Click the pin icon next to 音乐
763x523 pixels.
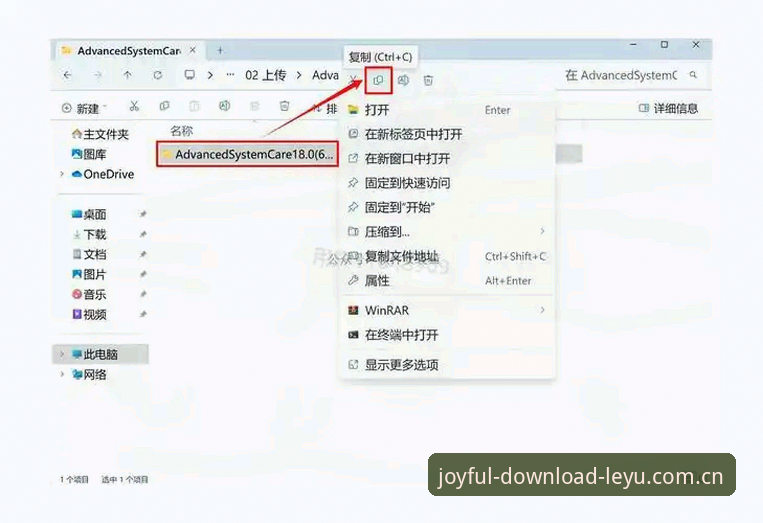pyautogui.click(x=143, y=294)
